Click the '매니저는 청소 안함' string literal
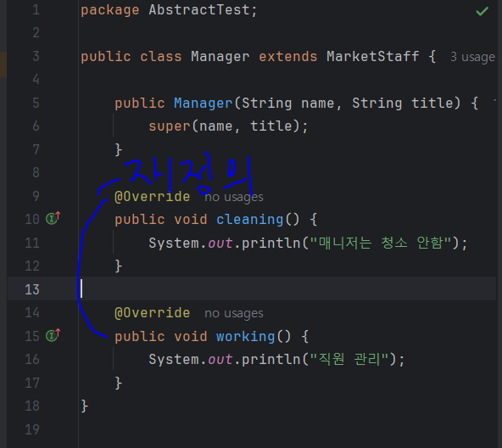Screen dimensions: 502x448 click(x=381, y=243)
